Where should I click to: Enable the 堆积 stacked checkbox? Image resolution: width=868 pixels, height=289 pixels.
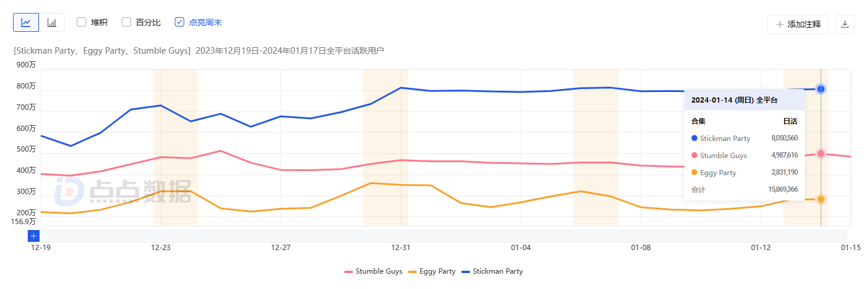pyautogui.click(x=81, y=22)
